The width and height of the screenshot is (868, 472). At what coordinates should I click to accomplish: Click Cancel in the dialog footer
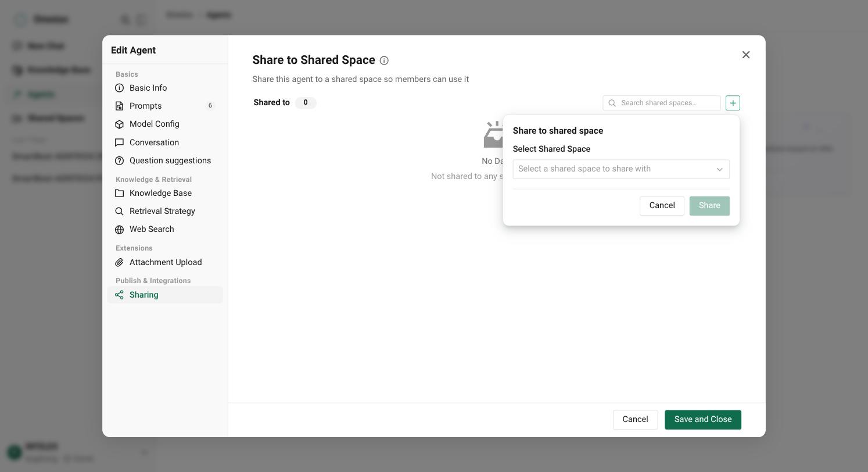635,420
